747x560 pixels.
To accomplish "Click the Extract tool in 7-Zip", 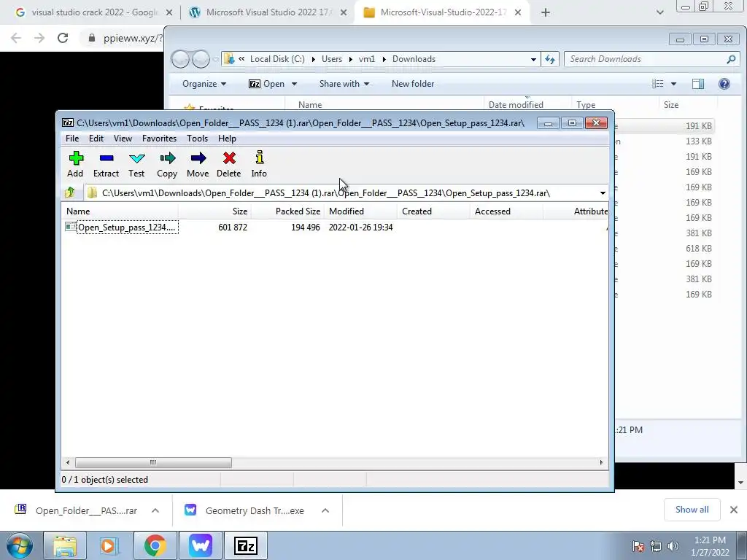I will pyautogui.click(x=106, y=164).
